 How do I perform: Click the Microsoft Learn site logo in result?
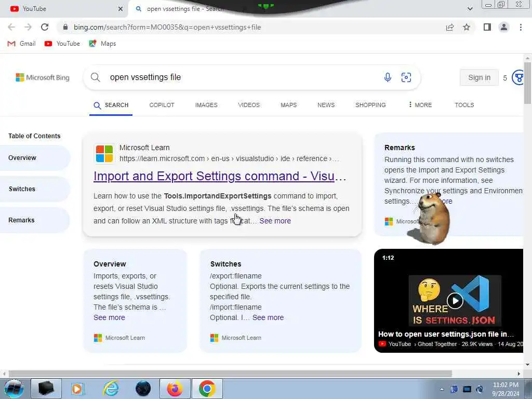pos(104,154)
